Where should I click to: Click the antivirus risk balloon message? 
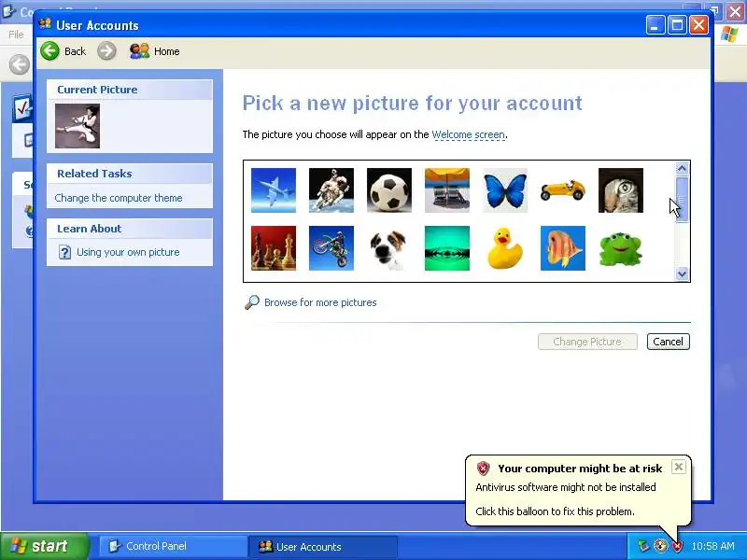566,487
